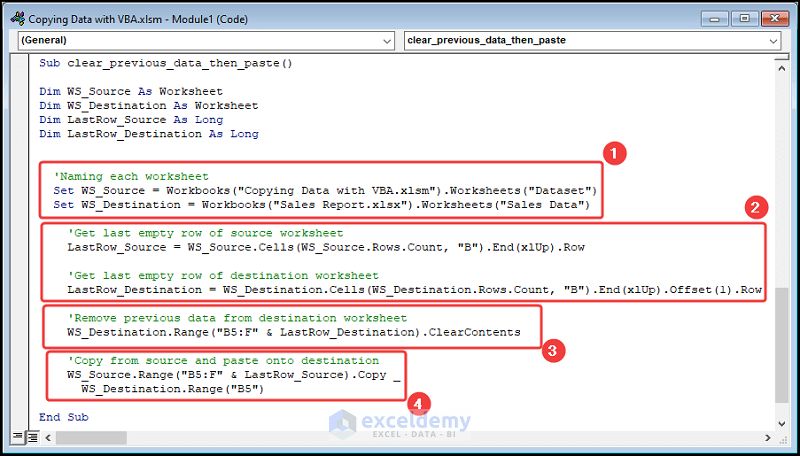Switch to Full Module View button
This screenshot has height=456, width=800.
tap(33, 437)
